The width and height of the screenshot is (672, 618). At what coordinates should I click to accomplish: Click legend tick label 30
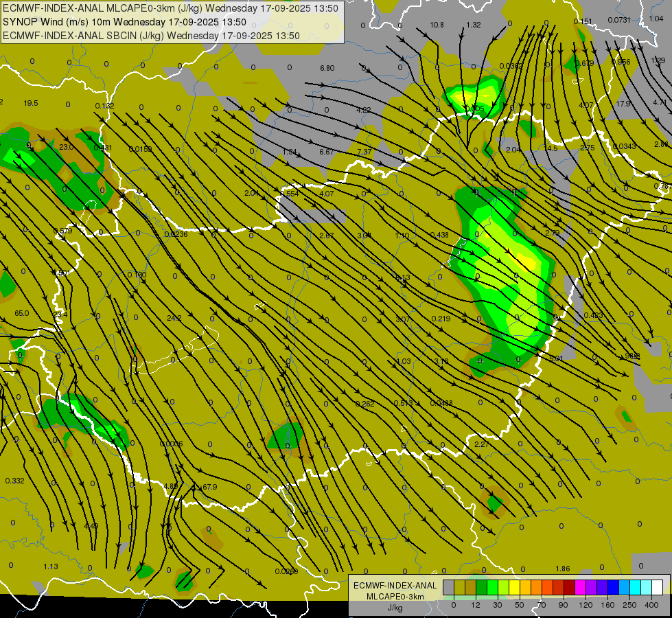(498, 605)
